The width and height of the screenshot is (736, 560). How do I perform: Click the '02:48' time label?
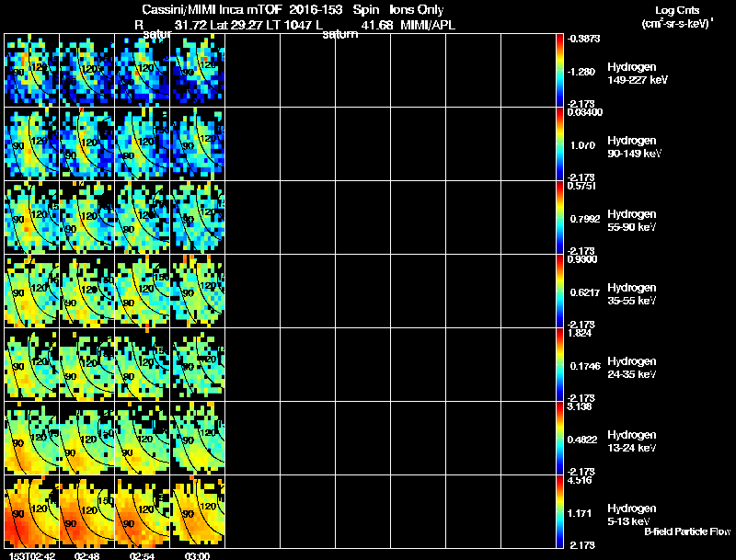[x=86, y=555]
